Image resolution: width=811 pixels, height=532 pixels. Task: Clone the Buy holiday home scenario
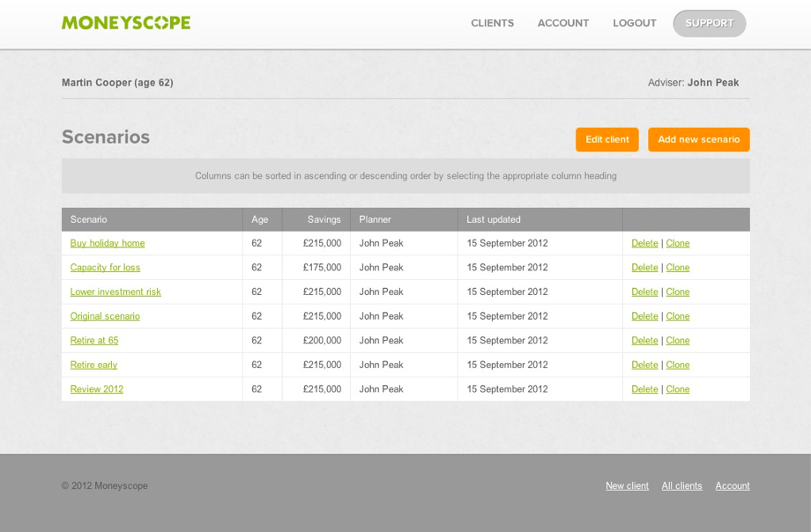pyautogui.click(x=678, y=243)
